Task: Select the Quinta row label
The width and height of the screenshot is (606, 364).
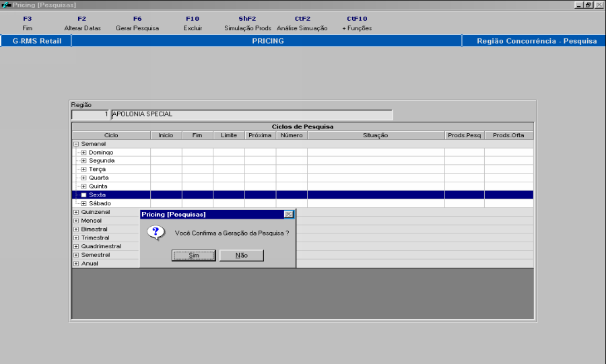Action: click(98, 186)
